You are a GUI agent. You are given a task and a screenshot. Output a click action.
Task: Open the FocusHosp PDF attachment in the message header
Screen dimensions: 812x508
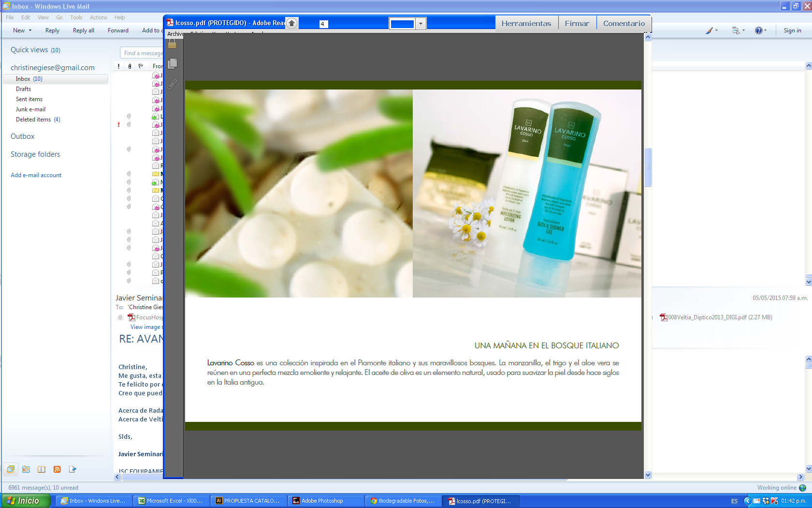pyautogui.click(x=145, y=317)
